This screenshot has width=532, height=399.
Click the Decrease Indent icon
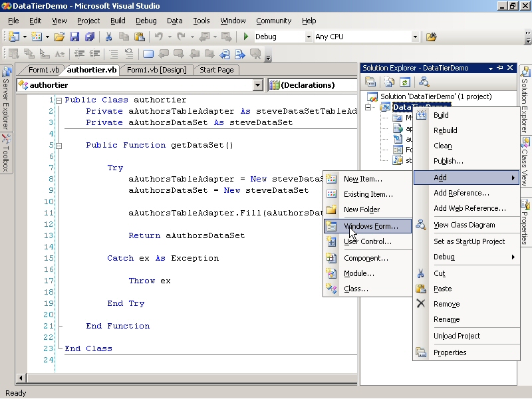(x=79, y=54)
